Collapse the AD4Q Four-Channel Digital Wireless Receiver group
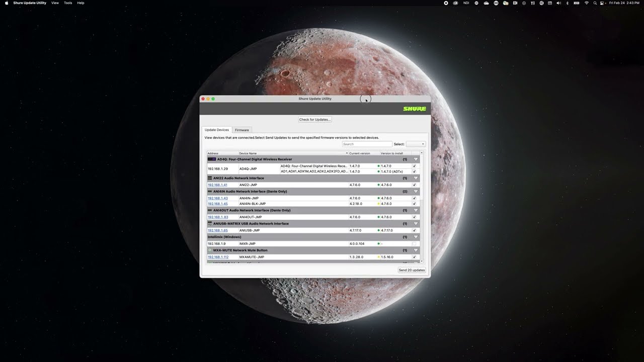This screenshot has width=644, height=362. 416,159
